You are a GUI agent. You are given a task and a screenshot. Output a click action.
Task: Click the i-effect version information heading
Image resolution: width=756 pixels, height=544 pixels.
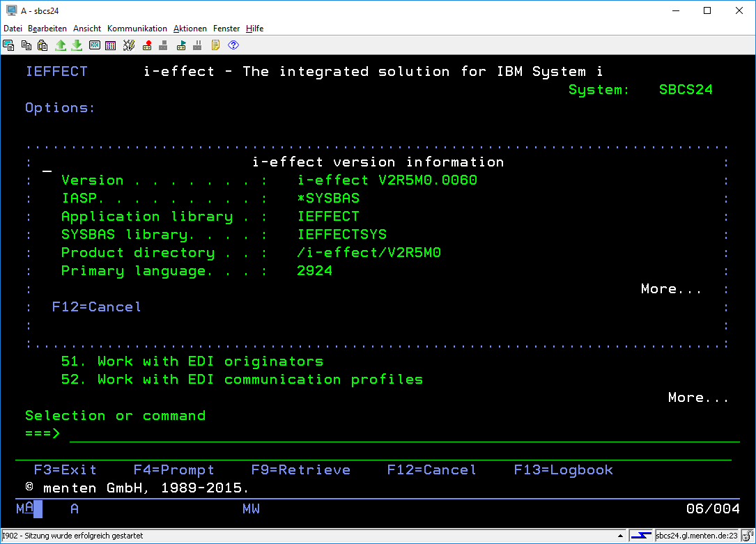[378, 162]
